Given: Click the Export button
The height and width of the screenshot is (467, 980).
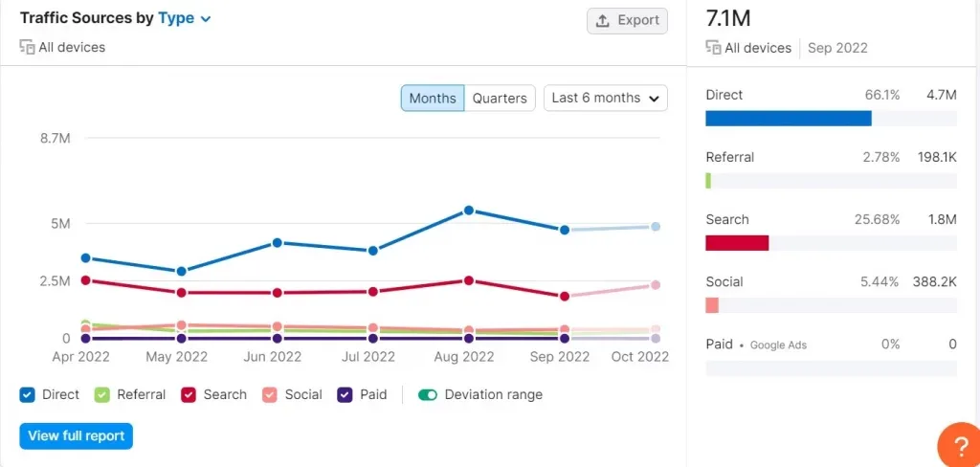Looking at the screenshot, I should (x=627, y=21).
